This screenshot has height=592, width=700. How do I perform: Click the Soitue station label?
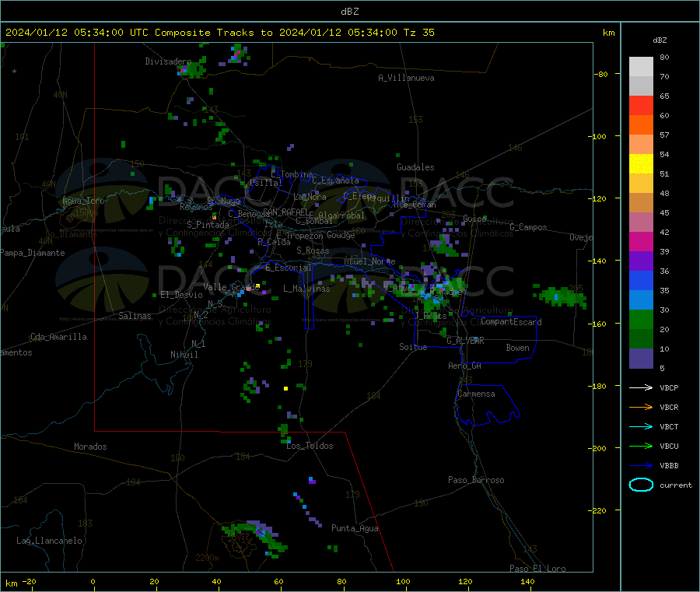(x=413, y=347)
